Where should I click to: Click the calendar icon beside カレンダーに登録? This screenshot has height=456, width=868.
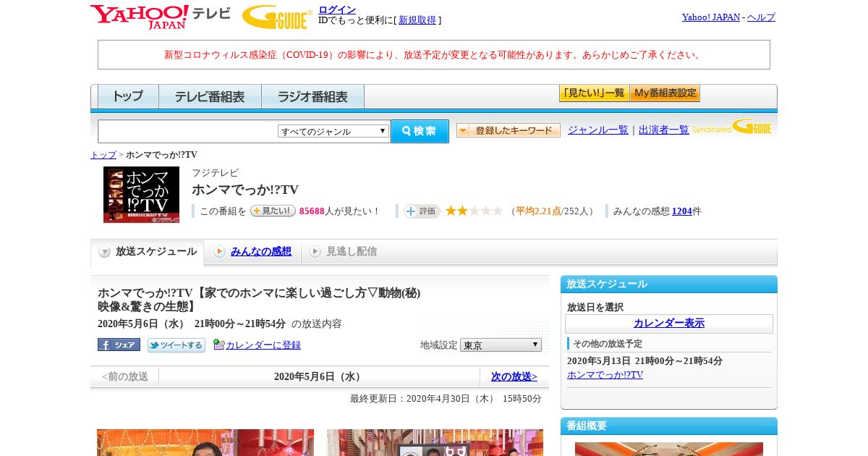tap(218, 345)
